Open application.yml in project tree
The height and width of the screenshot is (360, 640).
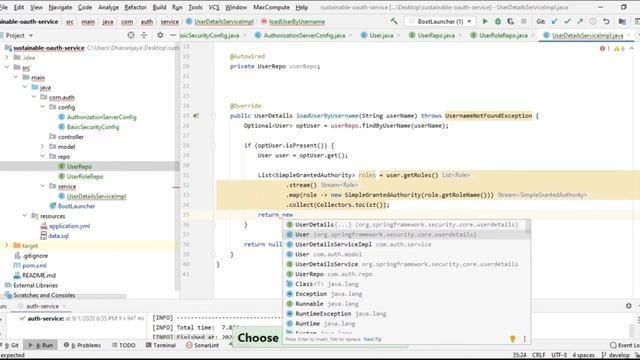pyautogui.click(x=69, y=226)
